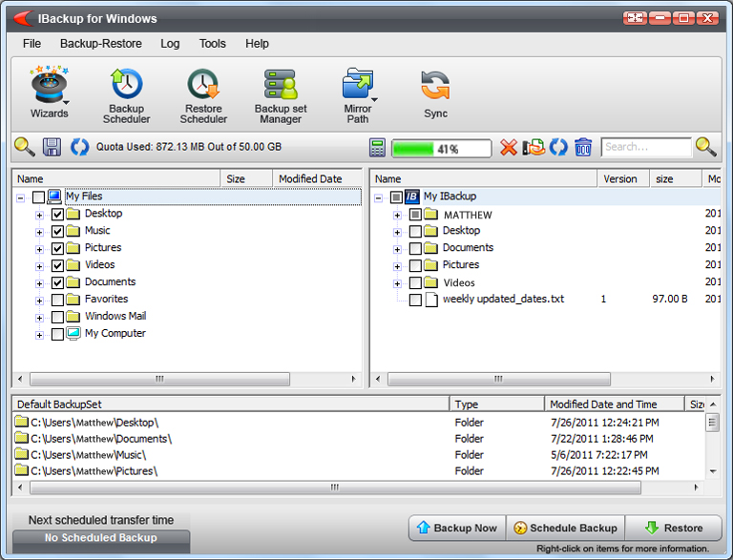The height and width of the screenshot is (560, 733).
Task: Click the compact view title bar button
Action: pos(635,18)
